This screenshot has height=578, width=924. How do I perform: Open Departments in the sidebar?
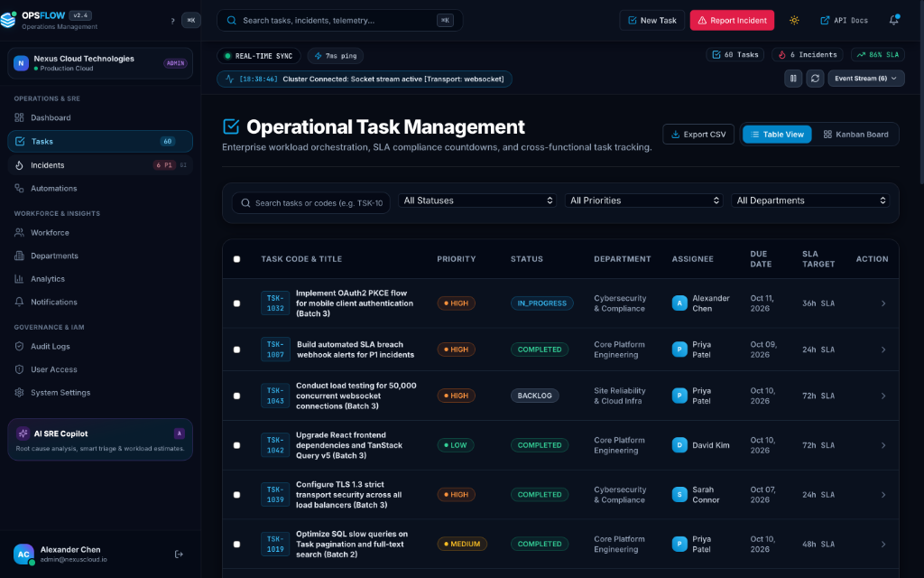click(100, 256)
